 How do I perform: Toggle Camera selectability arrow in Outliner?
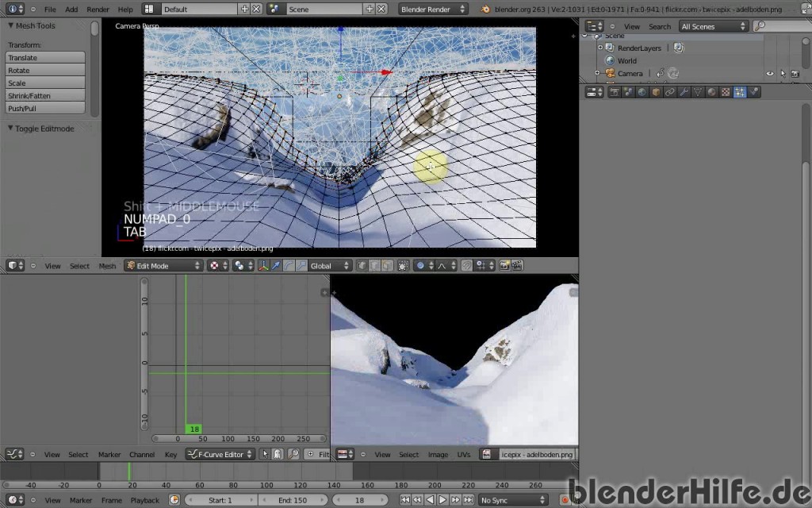tap(783, 73)
